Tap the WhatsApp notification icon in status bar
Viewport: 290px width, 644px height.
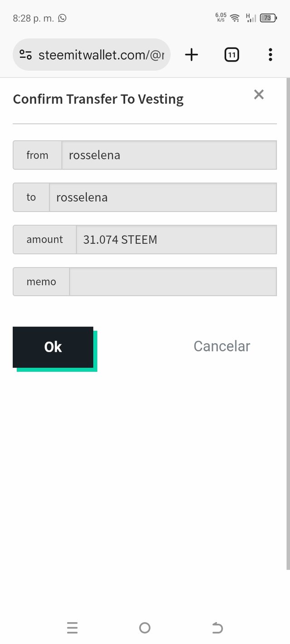pyautogui.click(x=62, y=18)
